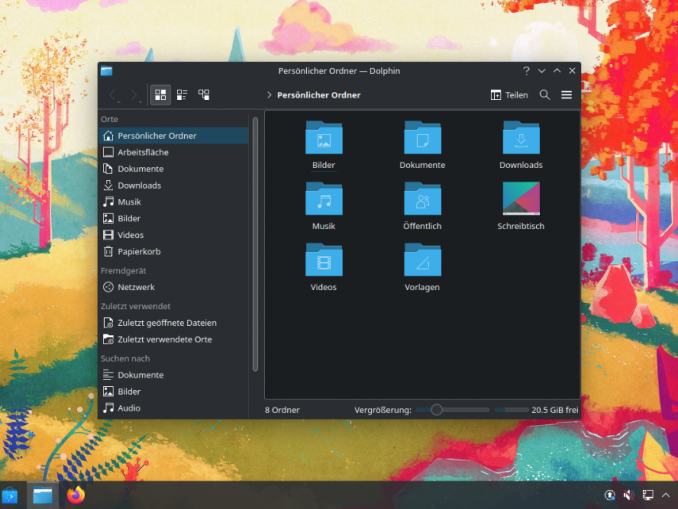Open the Musik folder icon
Viewport: 678px width, 509px height.
323,200
